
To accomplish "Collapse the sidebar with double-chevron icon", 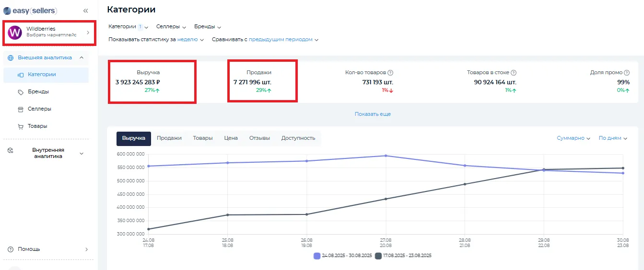I will click(85, 11).
